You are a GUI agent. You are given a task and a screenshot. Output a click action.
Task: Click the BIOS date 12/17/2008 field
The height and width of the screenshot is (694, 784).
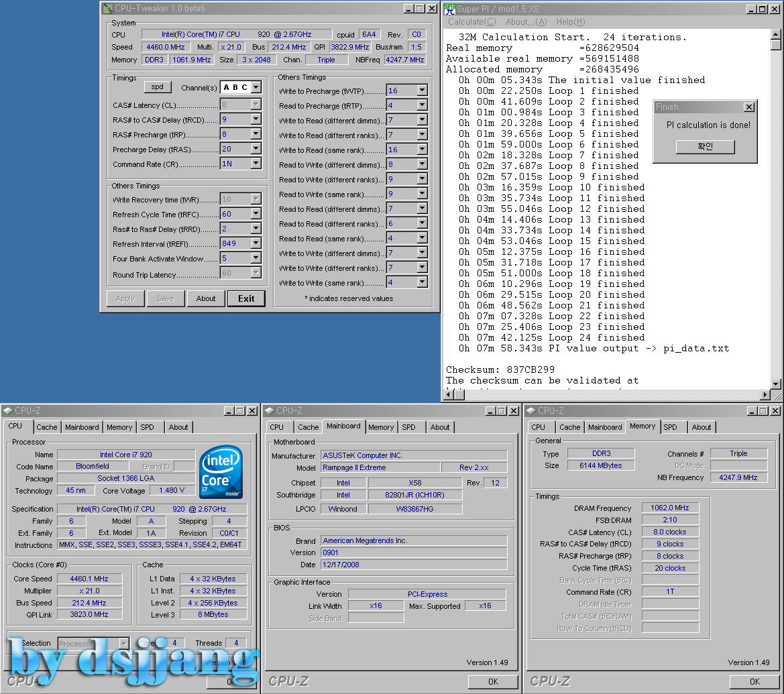(414, 565)
